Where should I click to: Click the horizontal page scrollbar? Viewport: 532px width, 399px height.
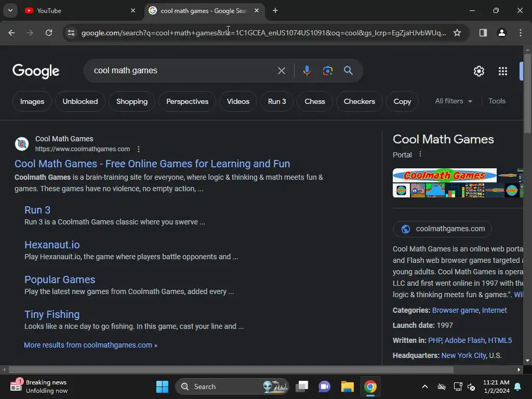231,369
